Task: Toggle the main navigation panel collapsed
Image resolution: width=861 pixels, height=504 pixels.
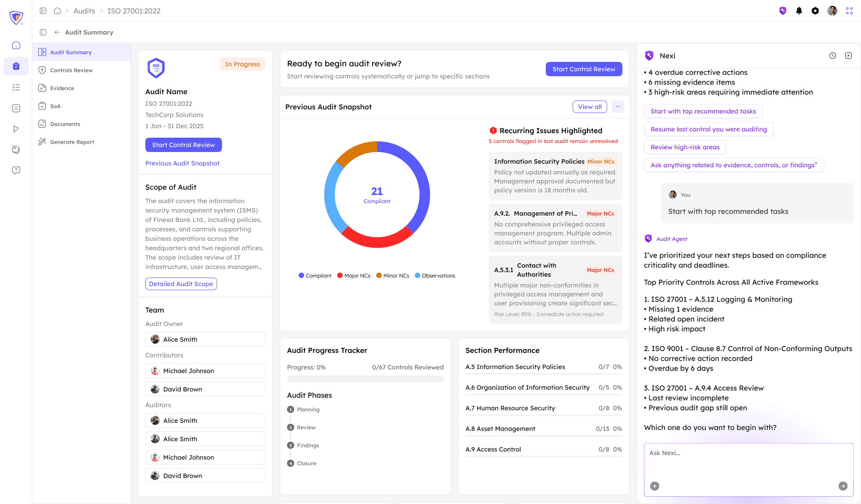Action: point(43,10)
